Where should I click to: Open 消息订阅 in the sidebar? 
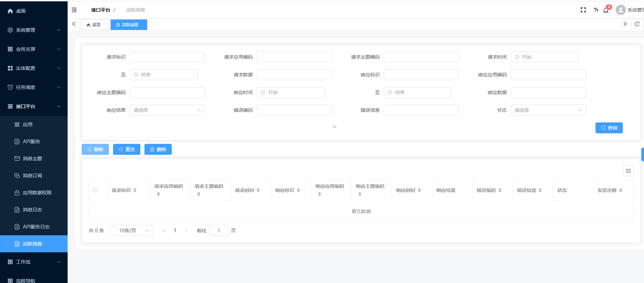click(x=34, y=176)
